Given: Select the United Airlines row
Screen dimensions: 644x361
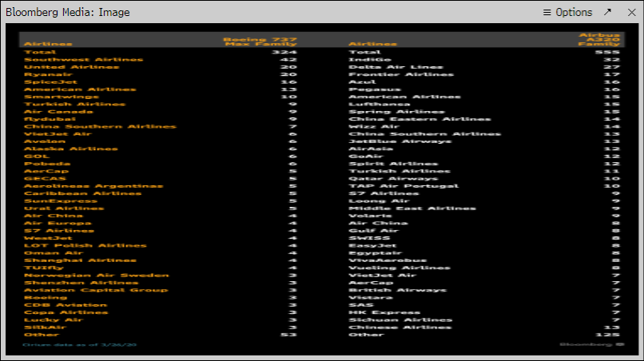Looking at the screenshot, I should [160, 67].
